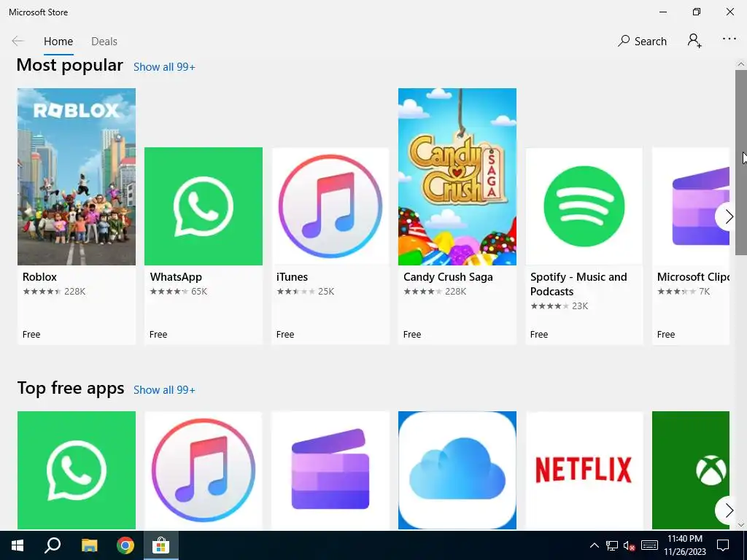Show all 99+ Most popular apps

pos(164,67)
